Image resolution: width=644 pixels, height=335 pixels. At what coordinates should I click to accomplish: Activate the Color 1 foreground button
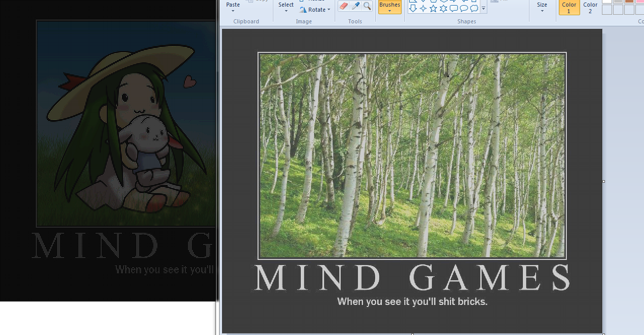pyautogui.click(x=569, y=7)
